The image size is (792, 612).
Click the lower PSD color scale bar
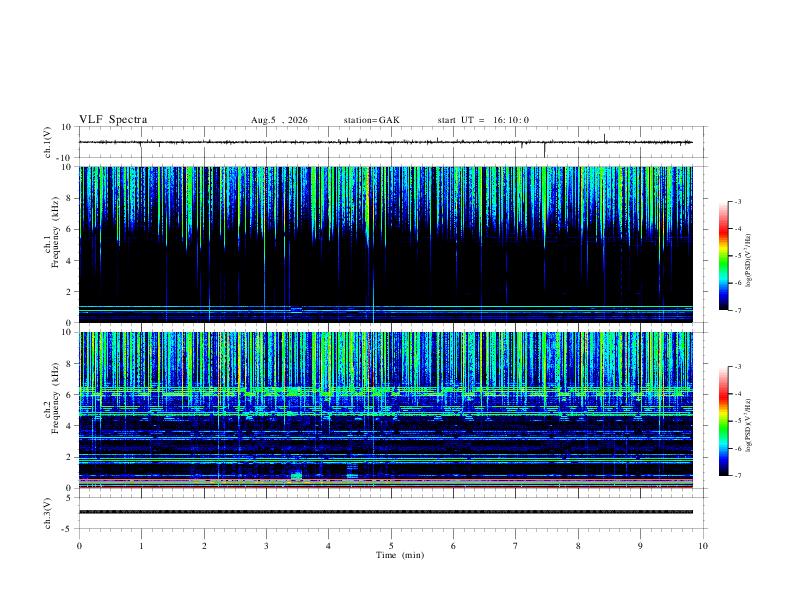tap(724, 421)
